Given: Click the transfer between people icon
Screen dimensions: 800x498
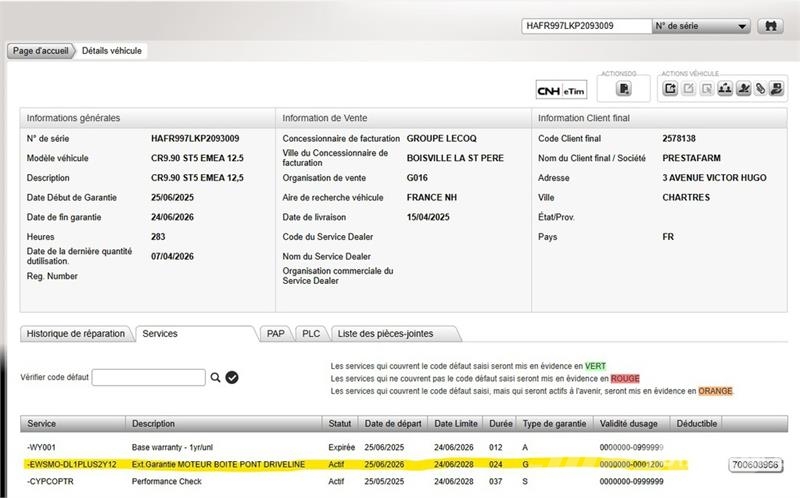Looking at the screenshot, I should click(x=725, y=89).
